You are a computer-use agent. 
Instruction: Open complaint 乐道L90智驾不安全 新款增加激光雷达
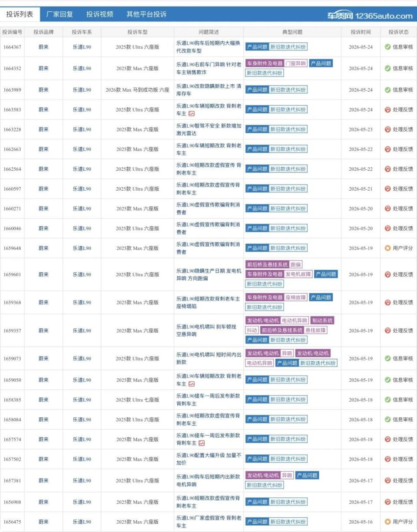(x=209, y=129)
